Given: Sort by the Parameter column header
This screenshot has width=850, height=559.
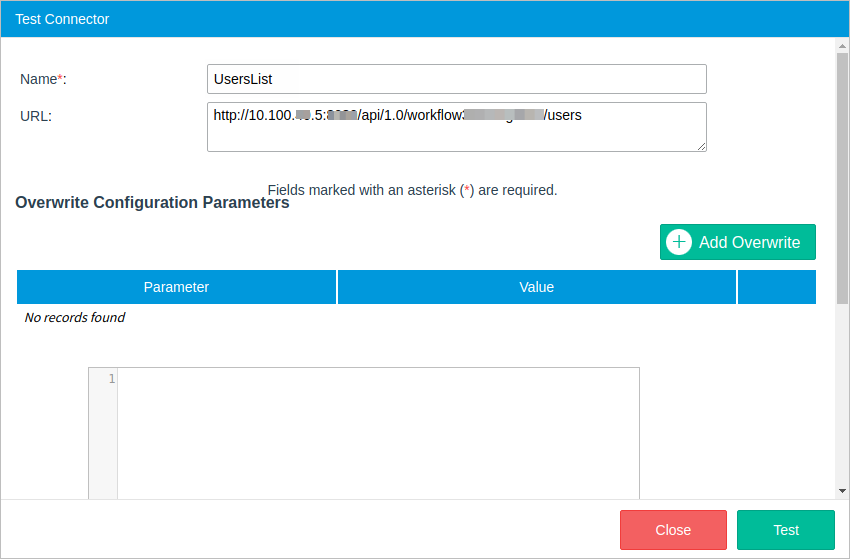Looking at the screenshot, I should tap(176, 287).
